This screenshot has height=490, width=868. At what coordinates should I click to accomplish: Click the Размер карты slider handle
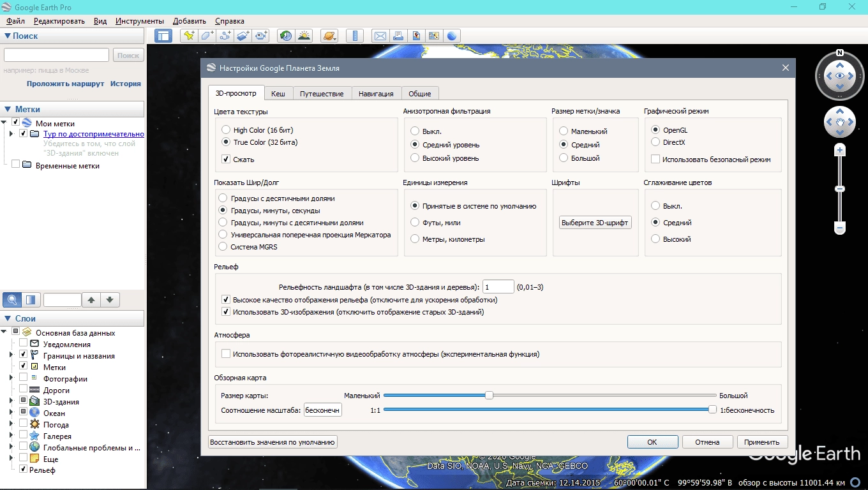click(489, 395)
